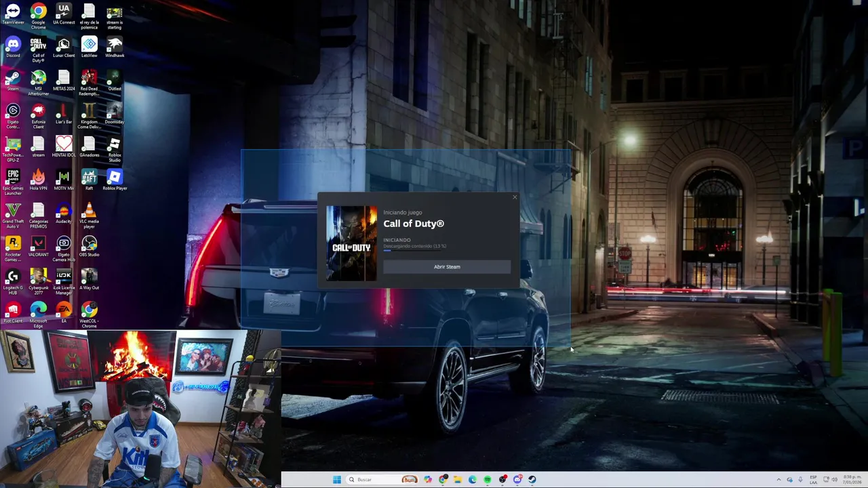Select the Rockstar Games Launcher icon
Screen dimensions: 868x488
(x=13, y=249)
